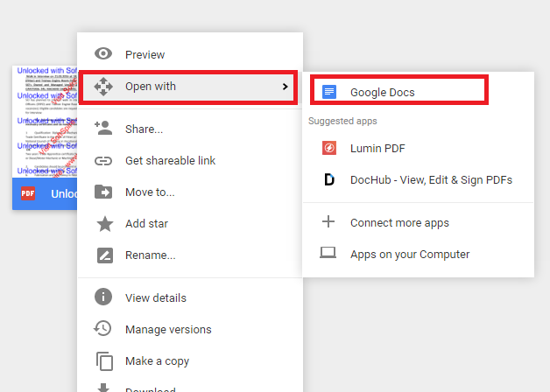Click the info circle icon

103,297
